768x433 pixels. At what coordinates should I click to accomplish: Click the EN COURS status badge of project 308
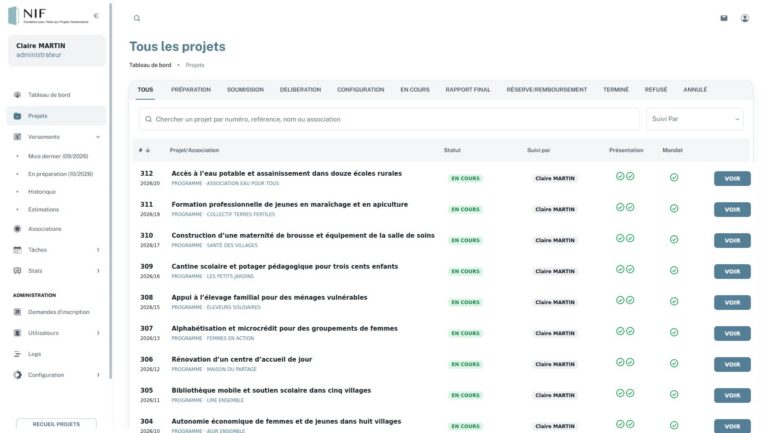465,302
